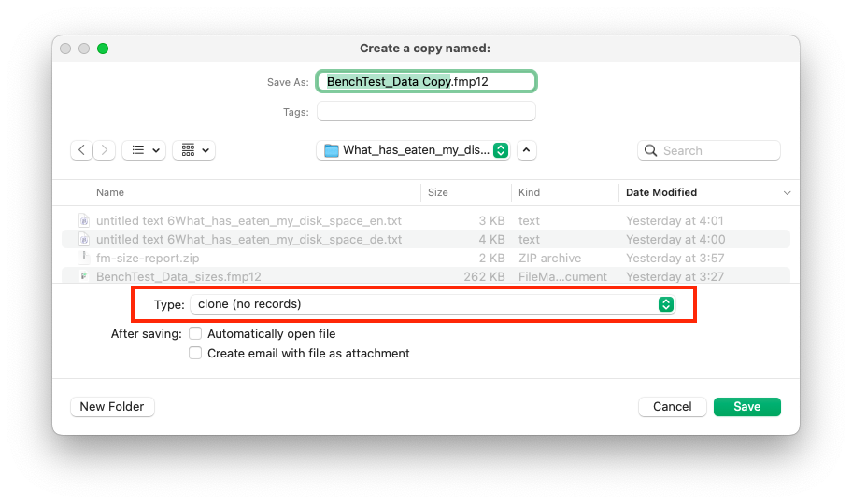
Task: Enable Automatically open file checkbox
Action: point(195,333)
